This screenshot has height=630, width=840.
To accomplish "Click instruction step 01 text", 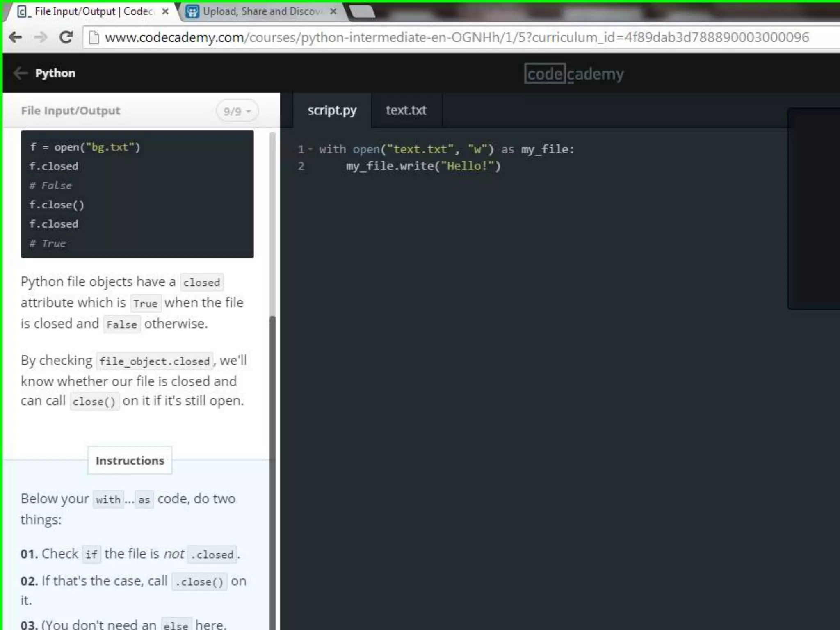I will pyautogui.click(x=130, y=554).
